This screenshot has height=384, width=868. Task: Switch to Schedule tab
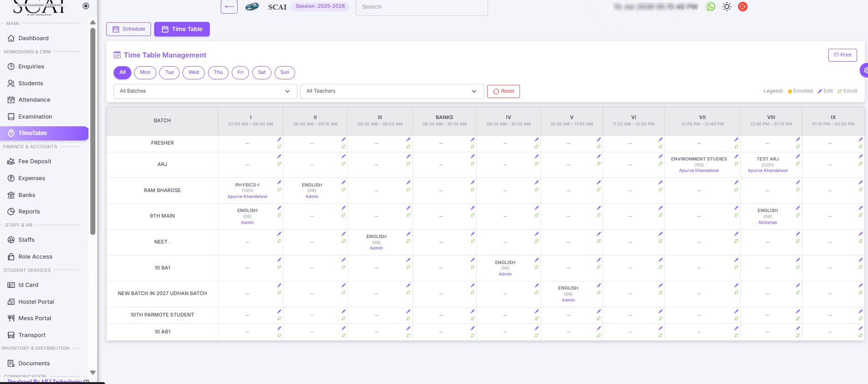coord(129,29)
